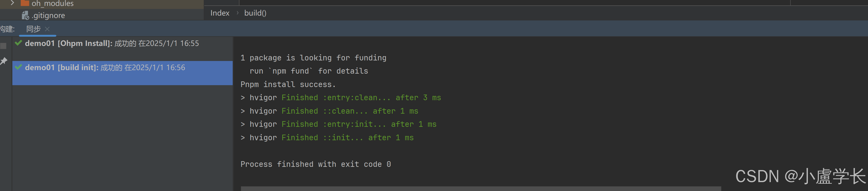Select demo01 build init result row
Image resolution: width=868 pixels, height=191 pixels.
123,73
